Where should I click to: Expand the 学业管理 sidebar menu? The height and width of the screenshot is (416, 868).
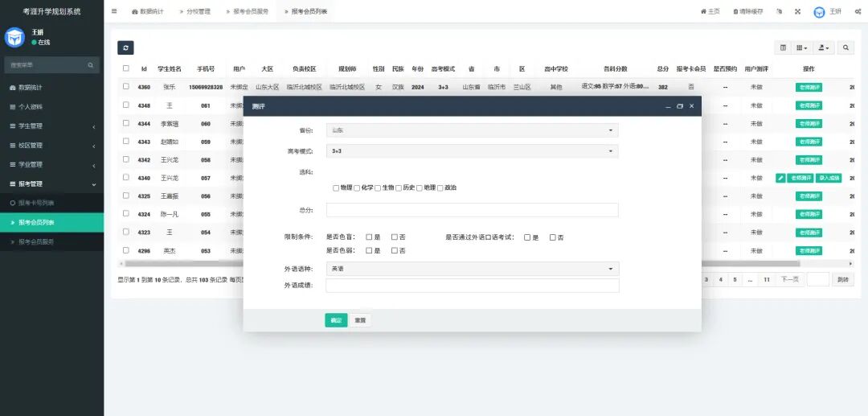pyautogui.click(x=52, y=165)
